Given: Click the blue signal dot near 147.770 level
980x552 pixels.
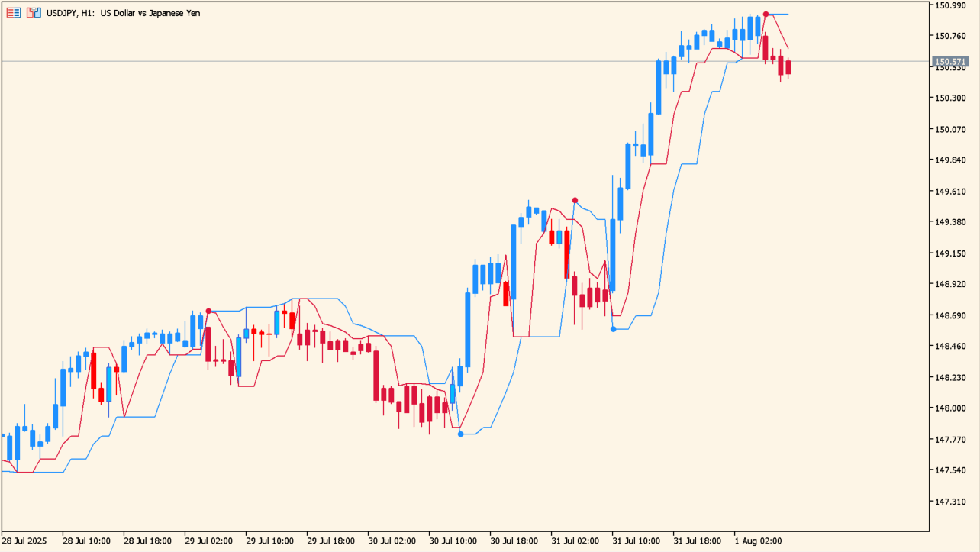Looking at the screenshot, I should click(x=460, y=434).
